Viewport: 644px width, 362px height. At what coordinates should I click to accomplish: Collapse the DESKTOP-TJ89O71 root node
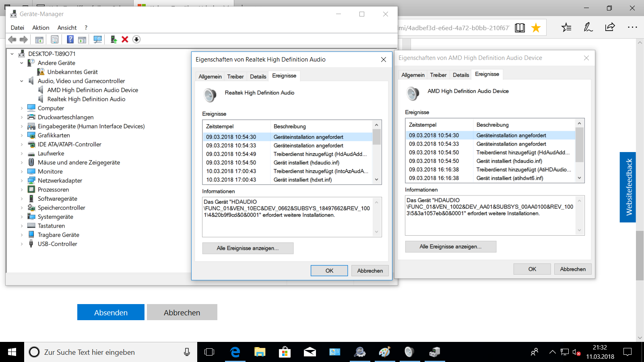tap(12, 54)
